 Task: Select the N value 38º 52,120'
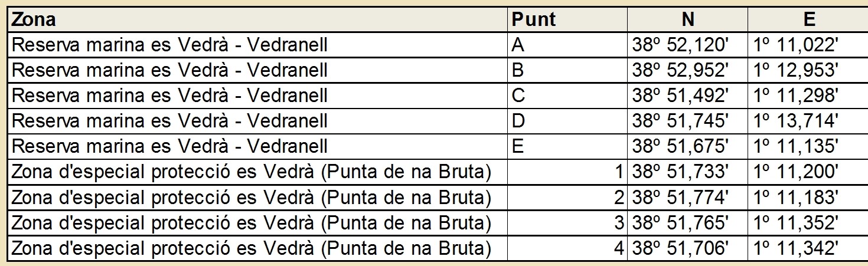681,45
